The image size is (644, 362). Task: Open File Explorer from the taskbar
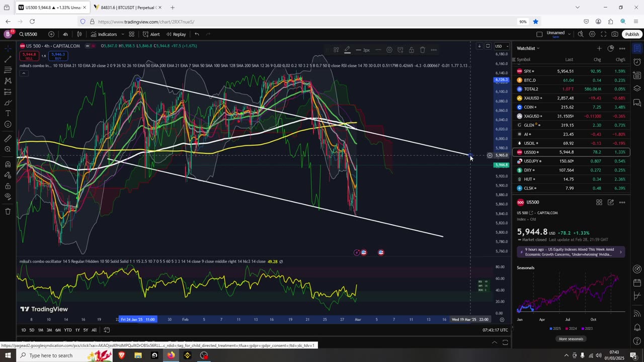(x=138, y=355)
